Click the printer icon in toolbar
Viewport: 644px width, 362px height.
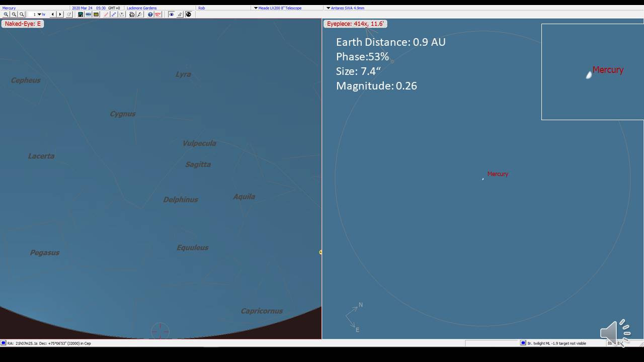coord(132,15)
